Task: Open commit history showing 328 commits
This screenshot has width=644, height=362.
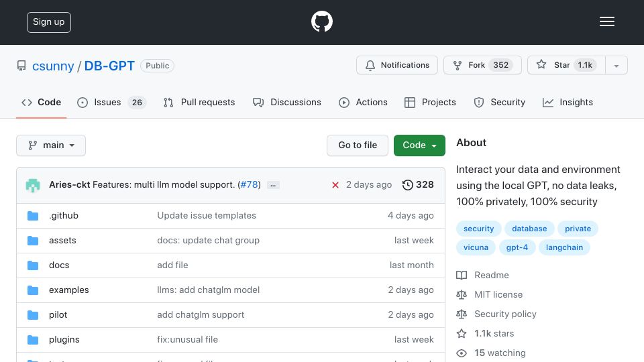Action: (418, 185)
